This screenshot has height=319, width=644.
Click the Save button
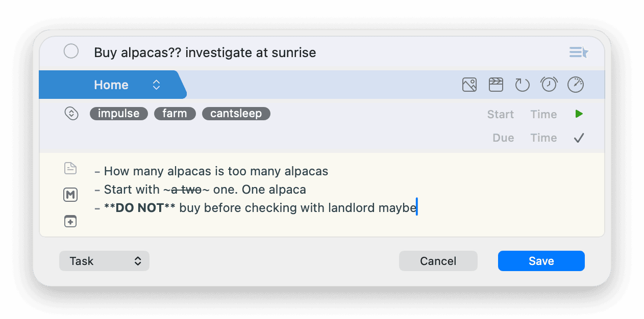[x=541, y=261]
